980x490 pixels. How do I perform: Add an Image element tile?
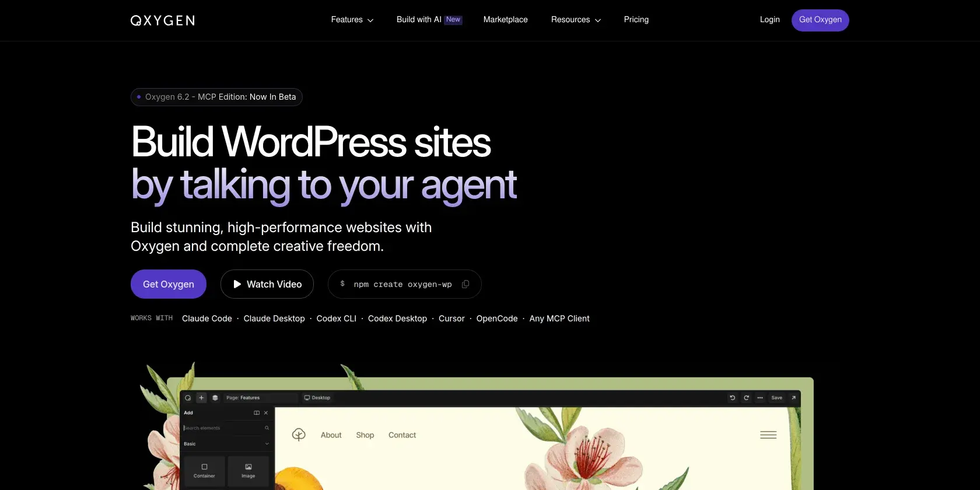point(249,471)
